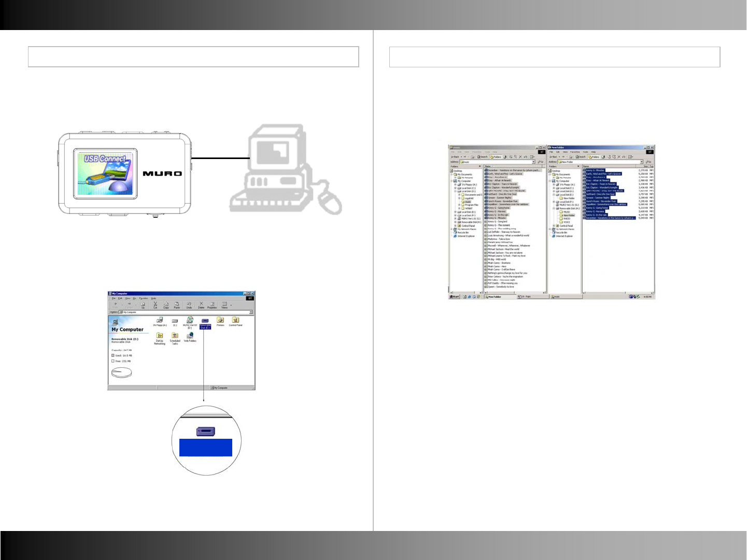Image resolution: width=747 pixels, height=560 pixels.
Task: Click horizontal scrollbar under music window file list
Action: click(x=515, y=293)
